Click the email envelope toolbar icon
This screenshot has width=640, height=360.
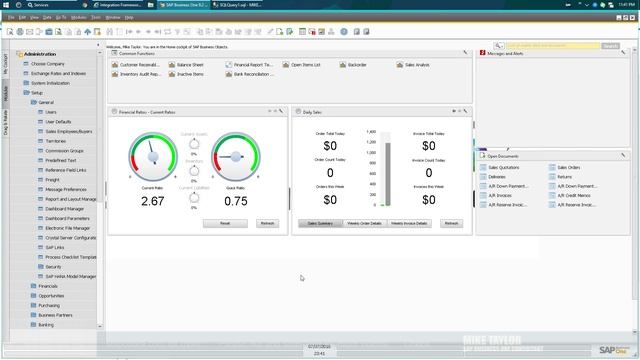(29, 32)
